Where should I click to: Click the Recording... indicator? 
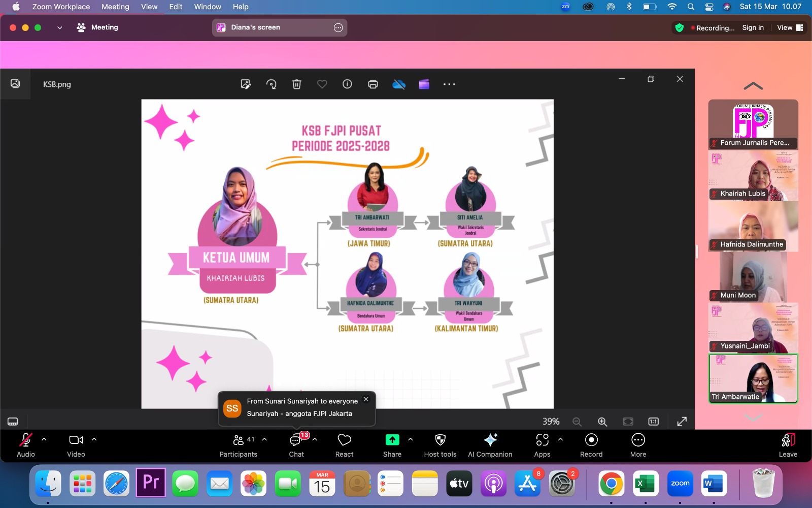pyautogui.click(x=713, y=28)
